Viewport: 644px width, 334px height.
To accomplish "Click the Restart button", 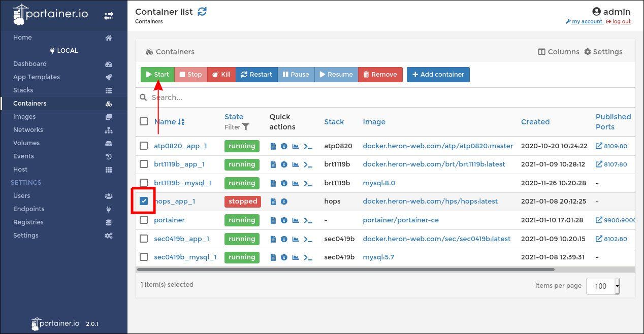I will (256, 75).
